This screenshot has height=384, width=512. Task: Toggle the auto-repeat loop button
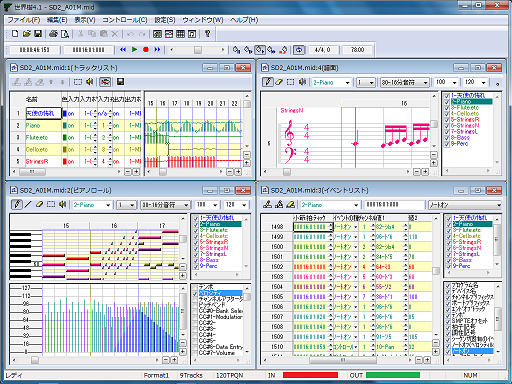click(x=299, y=50)
